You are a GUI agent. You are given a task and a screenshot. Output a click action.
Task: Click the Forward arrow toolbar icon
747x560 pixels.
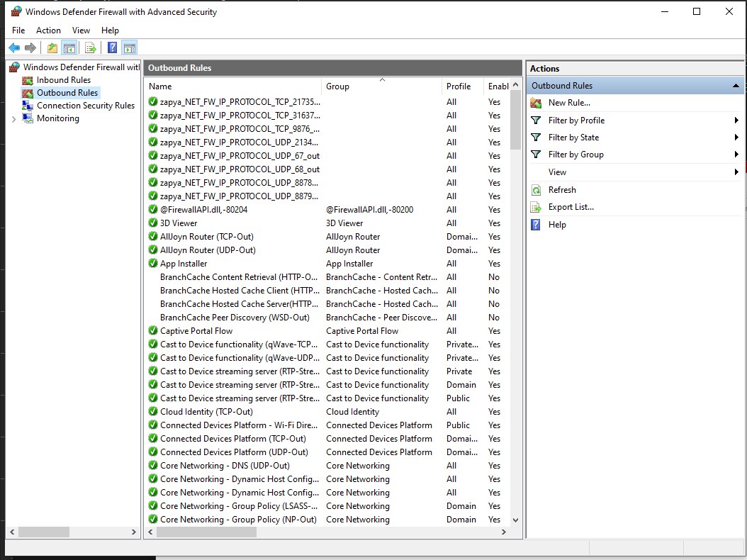click(x=30, y=47)
